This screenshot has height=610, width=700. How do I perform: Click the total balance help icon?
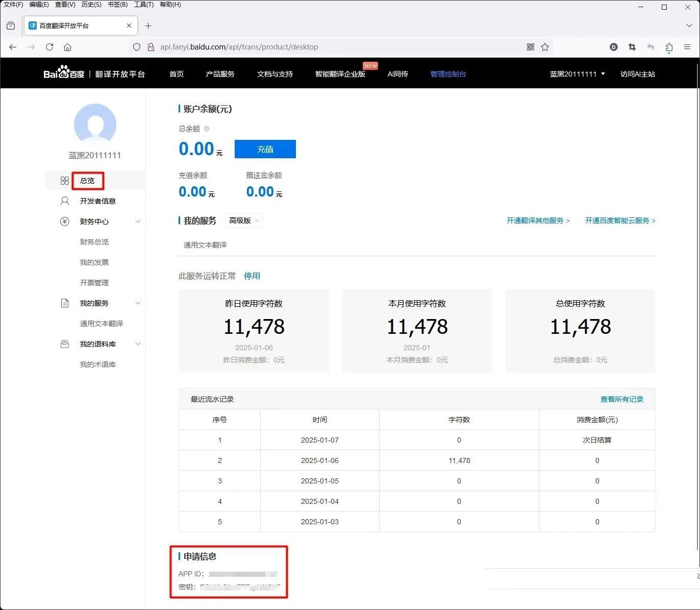tap(207, 129)
